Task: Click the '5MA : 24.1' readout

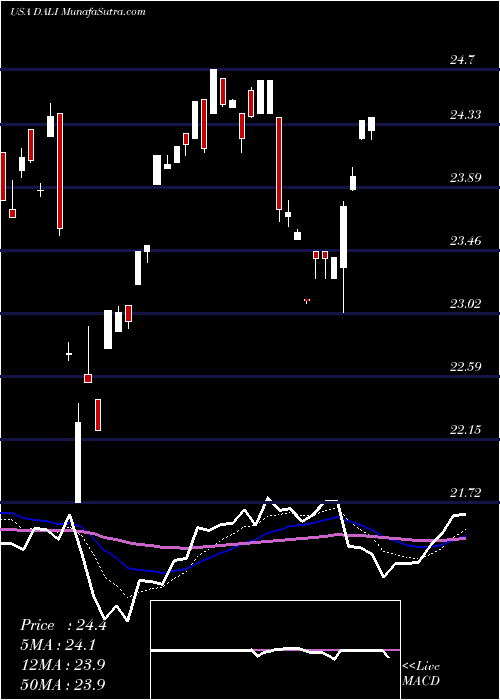Action: pyautogui.click(x=58, y=645)
